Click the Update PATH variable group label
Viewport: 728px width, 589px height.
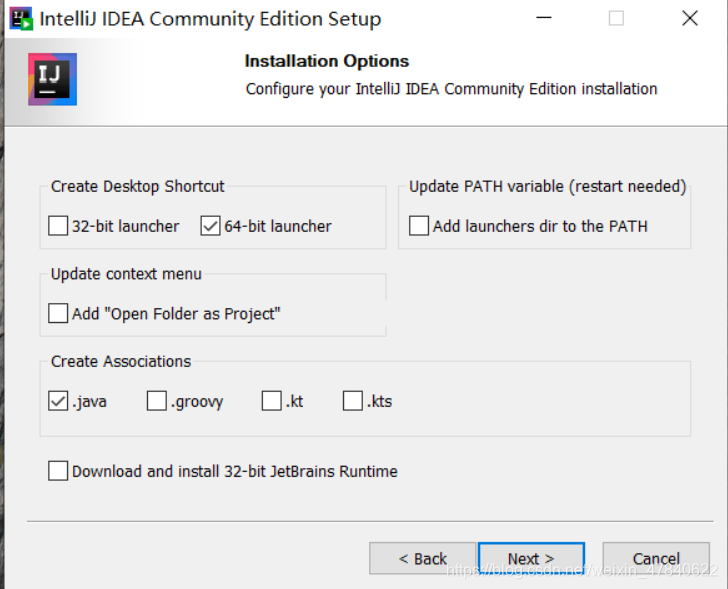click(x=547, y=187)
